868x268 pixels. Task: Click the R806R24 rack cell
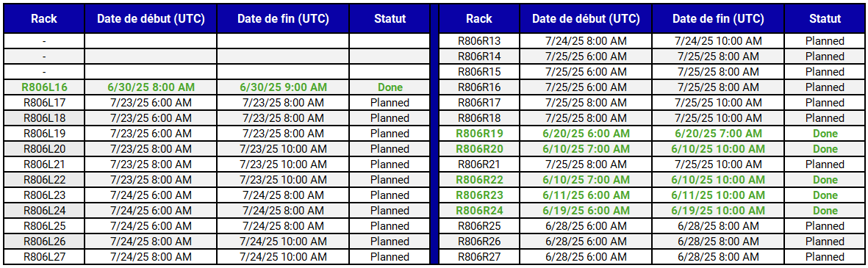point(479,211)
